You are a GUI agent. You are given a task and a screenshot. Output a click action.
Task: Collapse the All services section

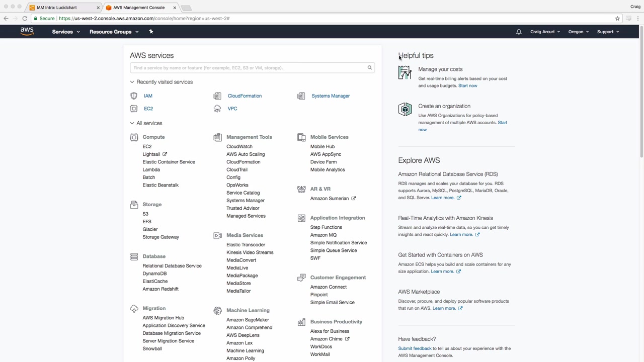click(x=132, y=123)
